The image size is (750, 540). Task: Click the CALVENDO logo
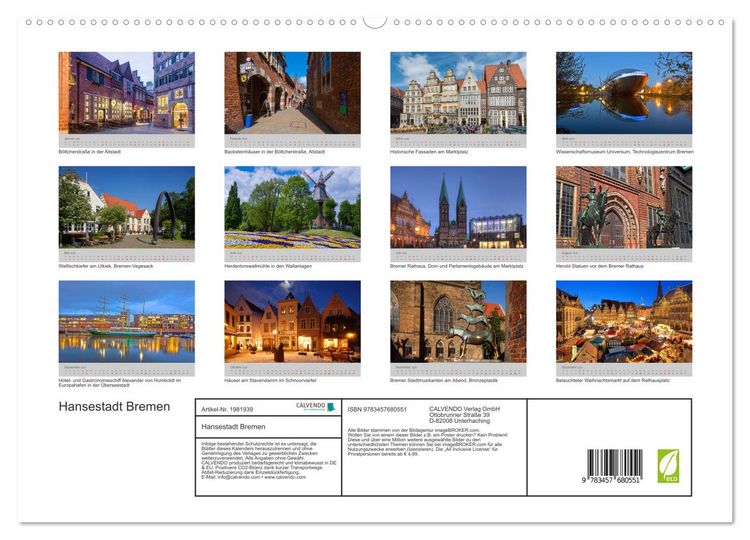[316, 407]
